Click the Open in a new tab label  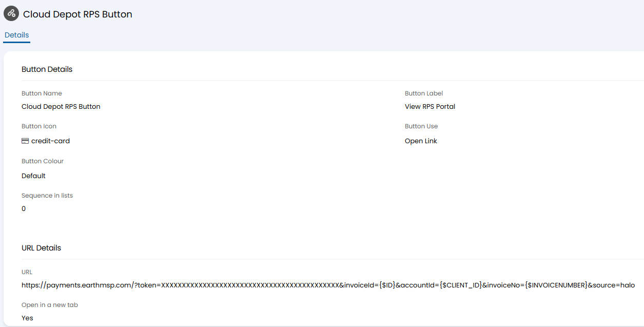coord(50,305)
